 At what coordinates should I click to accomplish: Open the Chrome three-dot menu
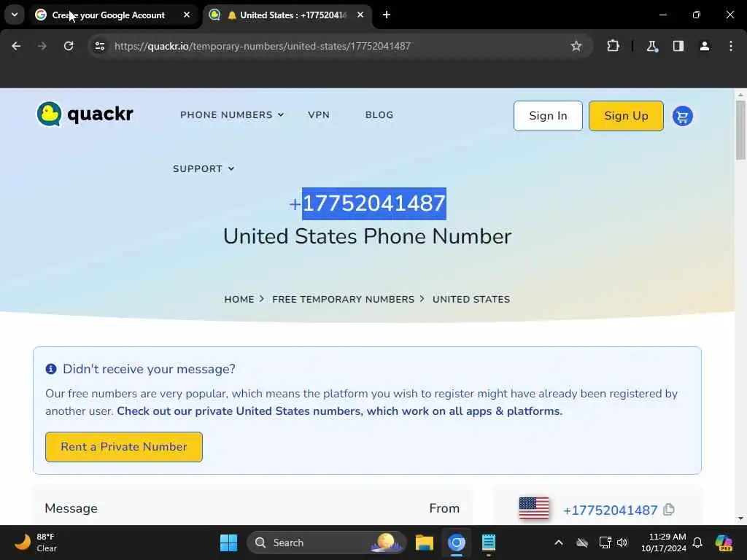pos(730,46)
